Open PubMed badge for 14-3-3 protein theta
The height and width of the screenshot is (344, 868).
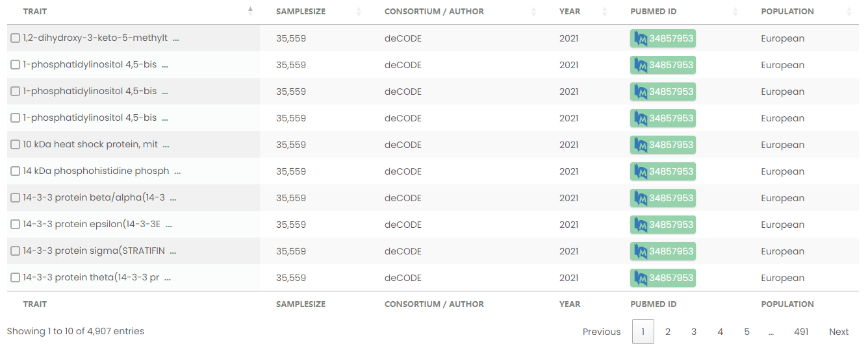[x=663, y=278]
